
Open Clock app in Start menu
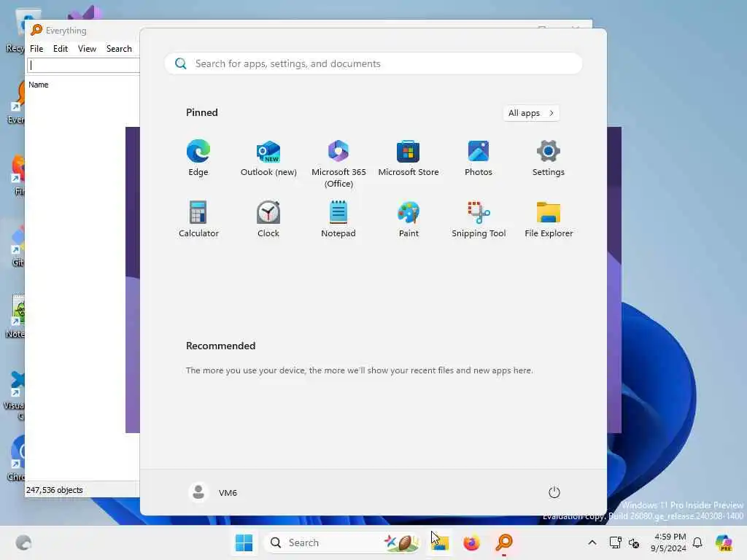(268, 219)
